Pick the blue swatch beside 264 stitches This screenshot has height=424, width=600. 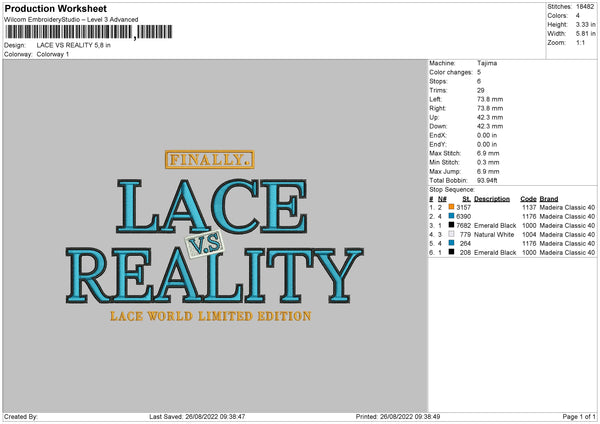[451, 243]
